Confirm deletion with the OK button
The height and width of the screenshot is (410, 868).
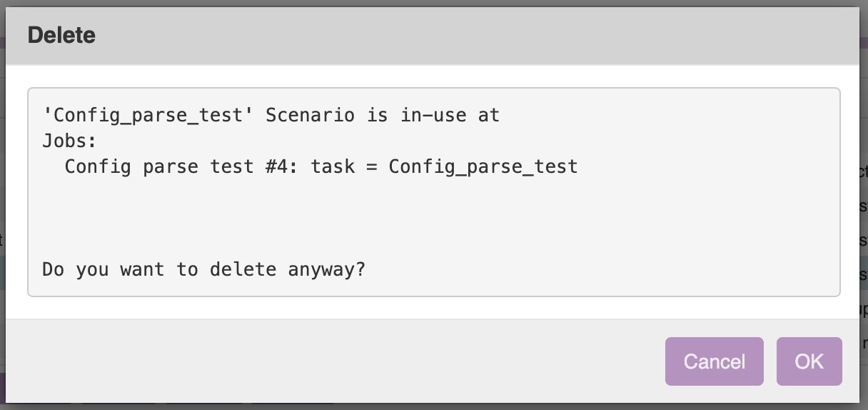coord(809,361)
